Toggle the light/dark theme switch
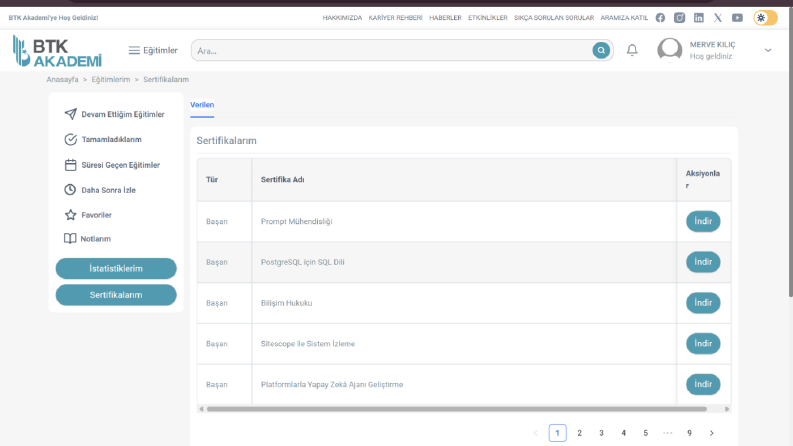The height and width of the screenshot is (446, 793). [x=765, y=18]
